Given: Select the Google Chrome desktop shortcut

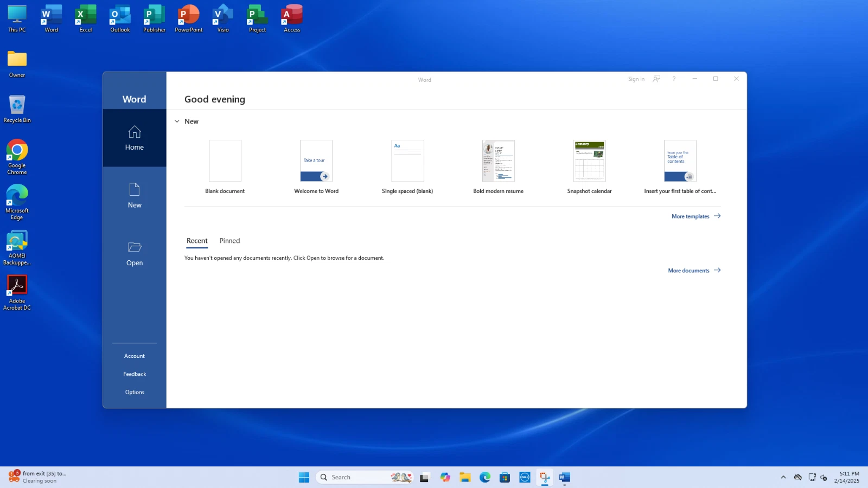Looking at the screenshot, I should coord(17,157).
